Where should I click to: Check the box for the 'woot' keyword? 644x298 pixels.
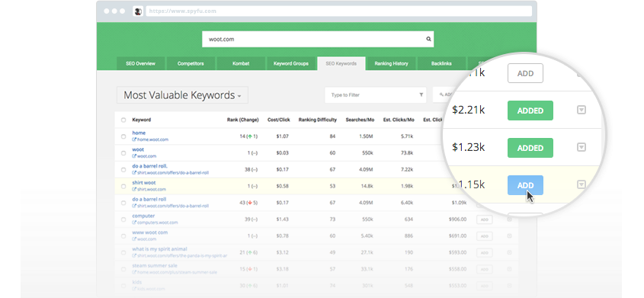(123, 153)
